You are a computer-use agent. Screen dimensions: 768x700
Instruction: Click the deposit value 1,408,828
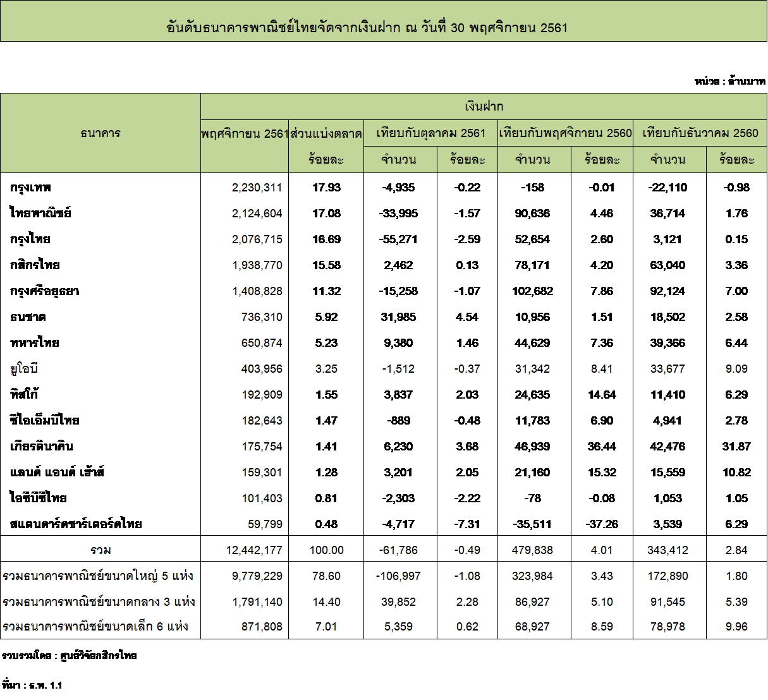coord(257,291)
